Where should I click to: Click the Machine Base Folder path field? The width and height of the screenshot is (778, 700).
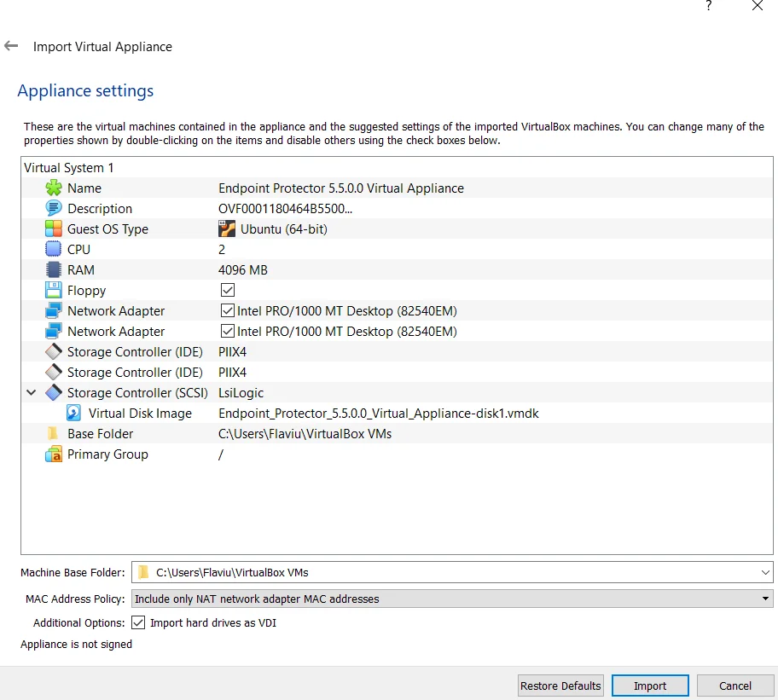click(452, 572)
